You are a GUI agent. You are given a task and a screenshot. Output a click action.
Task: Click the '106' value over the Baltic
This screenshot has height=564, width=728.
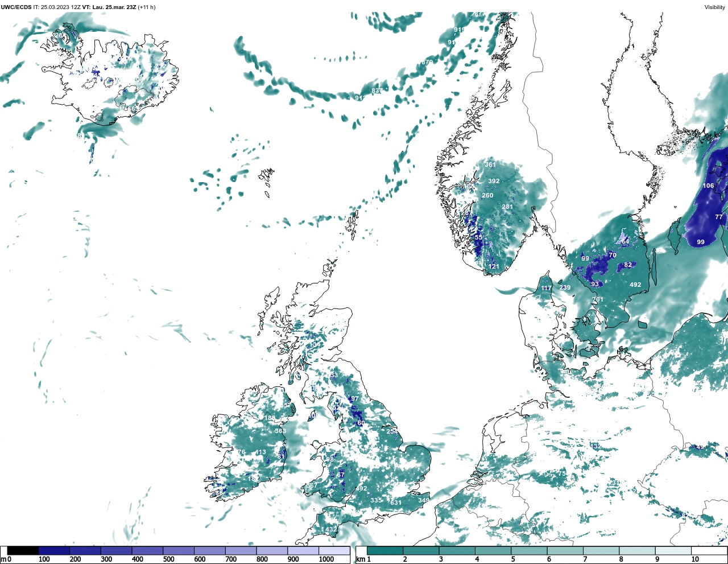tap(708, 186)
